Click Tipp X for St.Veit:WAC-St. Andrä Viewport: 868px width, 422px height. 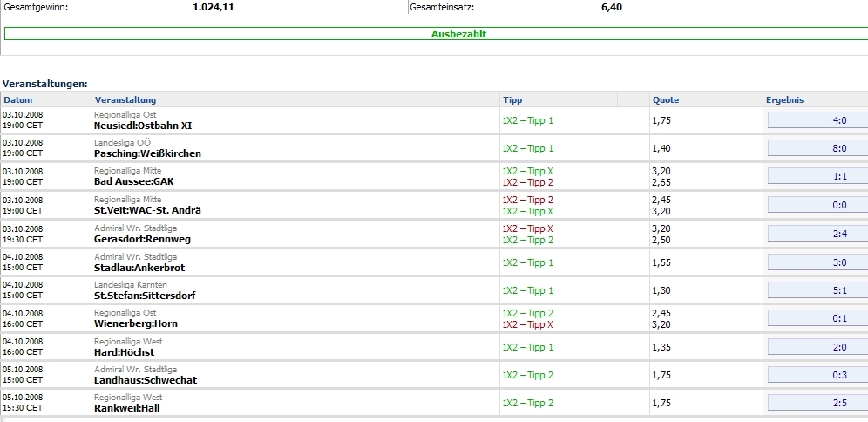coord(527,211)
